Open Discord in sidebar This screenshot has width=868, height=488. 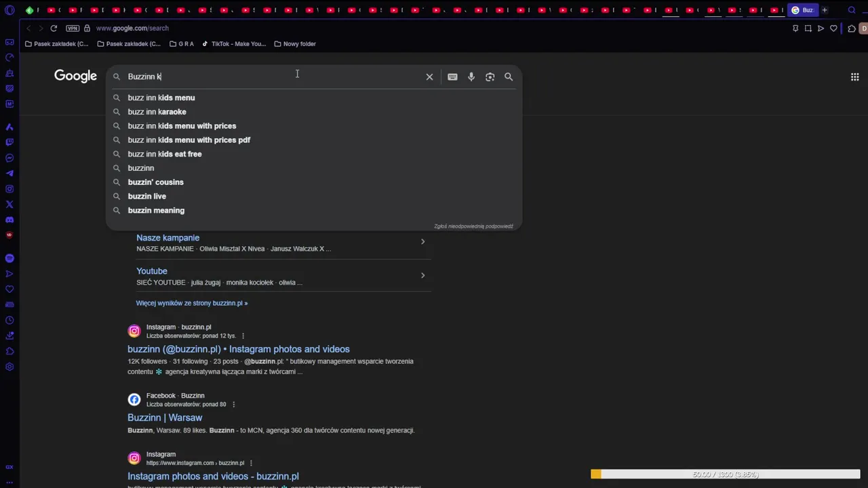pyautogui.click(x=9, y=220)
